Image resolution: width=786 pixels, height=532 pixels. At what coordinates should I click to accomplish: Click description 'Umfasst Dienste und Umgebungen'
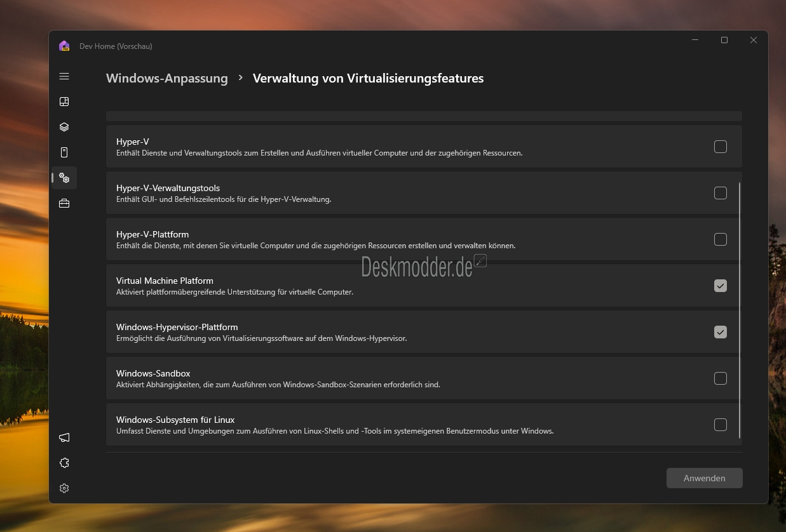point(335,431)
